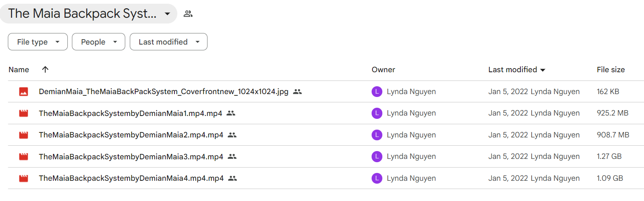
Task: Click owner name Lynda Nguyen in DemianMaia3 row
Action: tap(411, 157)
